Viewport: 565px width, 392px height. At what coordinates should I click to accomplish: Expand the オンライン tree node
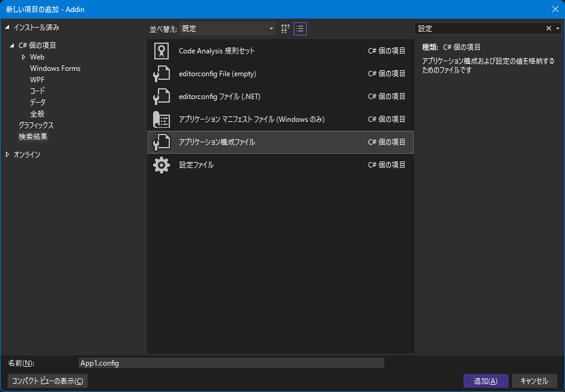coord(7,154)
